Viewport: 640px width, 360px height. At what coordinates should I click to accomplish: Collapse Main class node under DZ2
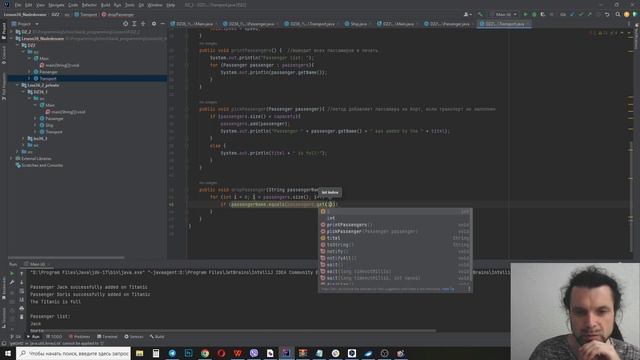[x=29, y=58]
